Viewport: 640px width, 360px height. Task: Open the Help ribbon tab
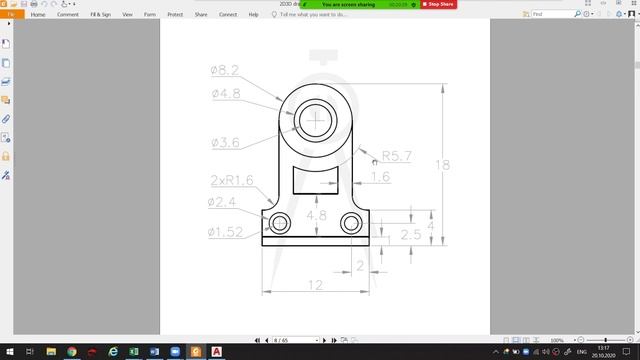click(253, 14)
